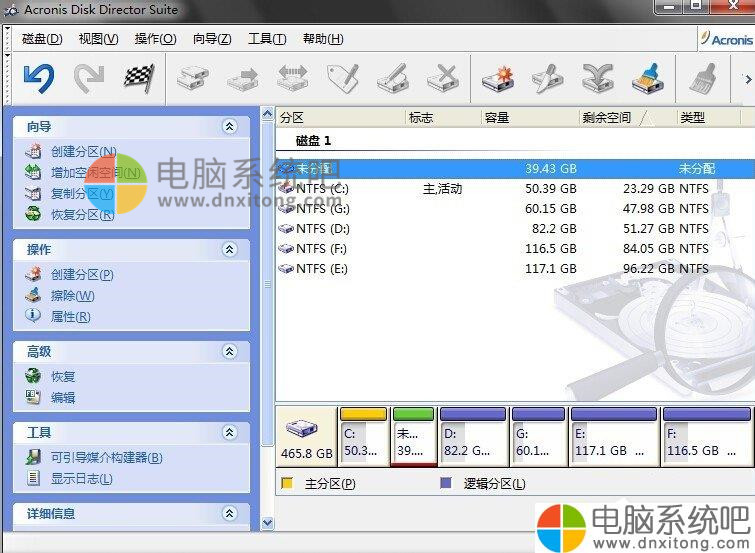
Task: Open 可引导媒介构建器(B) tool
Action: coord(107,457)
